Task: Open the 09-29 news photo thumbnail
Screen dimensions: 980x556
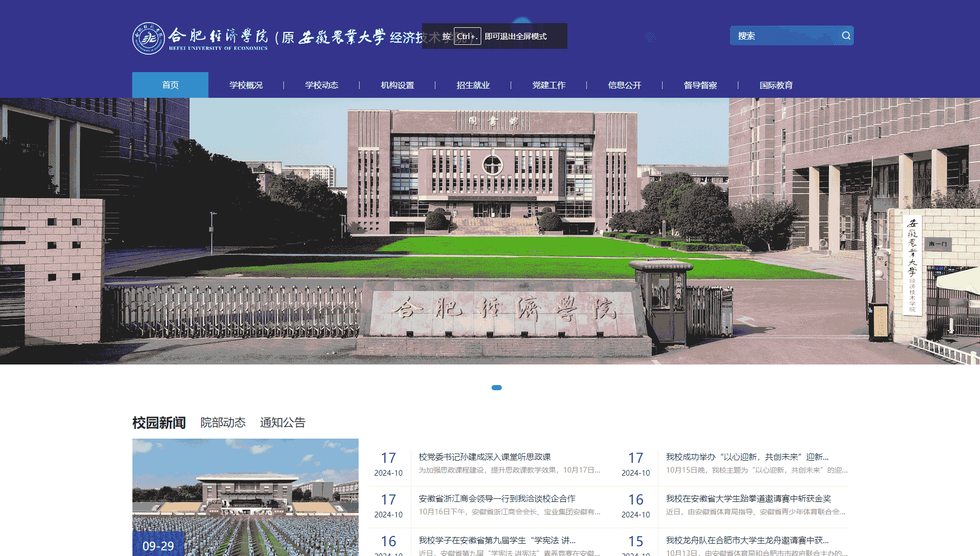Action: point(245,497)
